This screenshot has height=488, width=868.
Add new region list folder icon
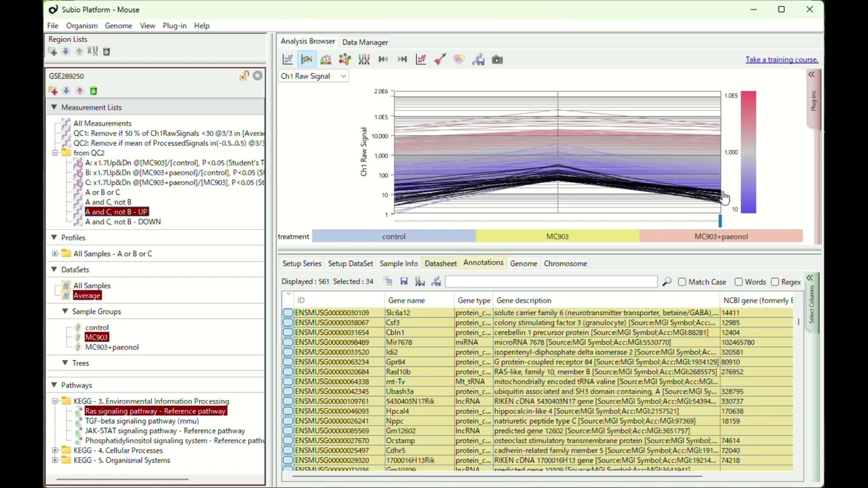[x=53, y=52]
